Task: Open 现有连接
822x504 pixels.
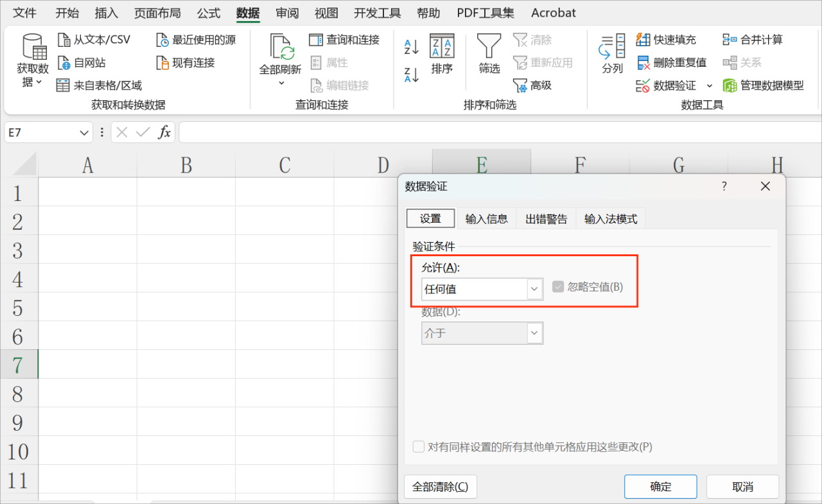Action: (x=186, y=63)
